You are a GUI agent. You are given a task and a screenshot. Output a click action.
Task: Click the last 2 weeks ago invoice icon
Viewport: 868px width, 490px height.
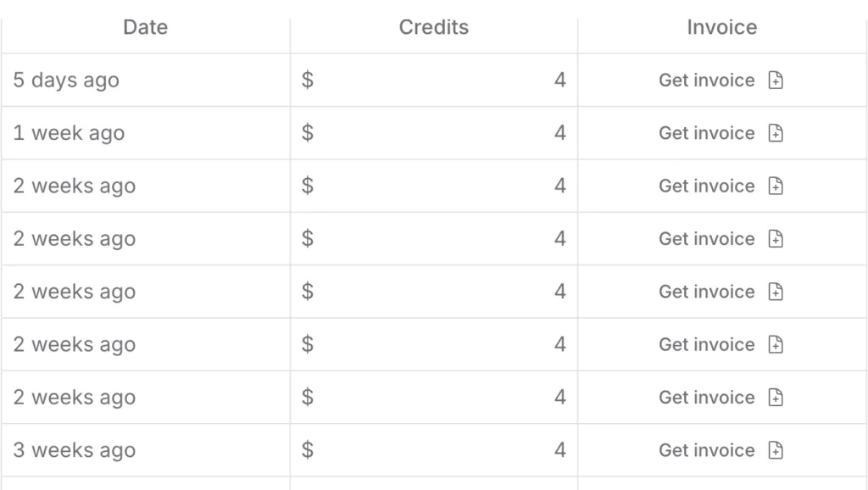coord(776,398)
